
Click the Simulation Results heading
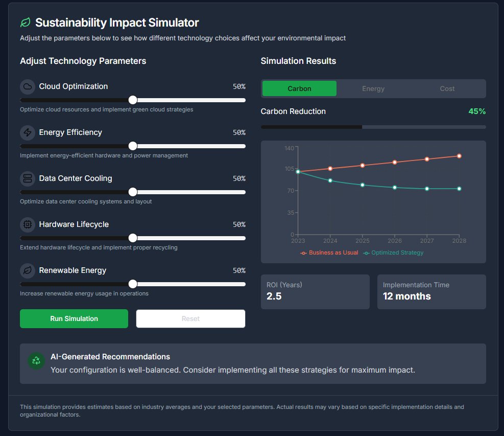[298, 61]
